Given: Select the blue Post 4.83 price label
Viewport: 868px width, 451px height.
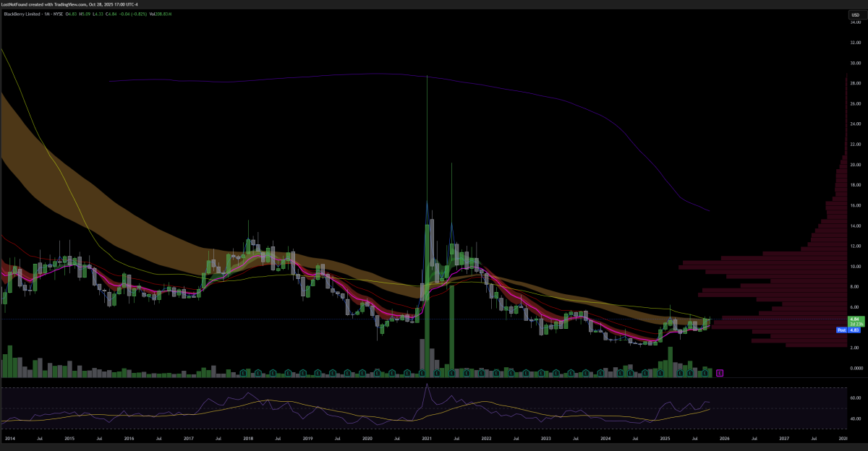Looking at the screenshot, I should pos(848,329).
